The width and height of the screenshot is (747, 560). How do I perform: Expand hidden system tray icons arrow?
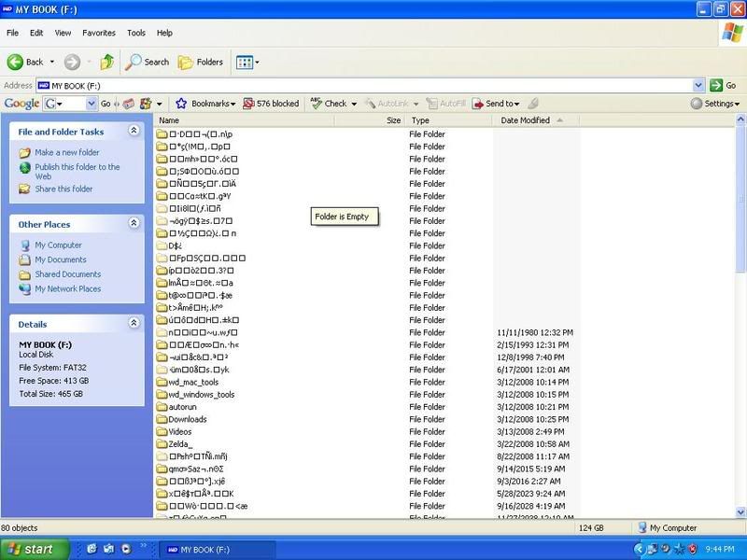pos(639,549)
